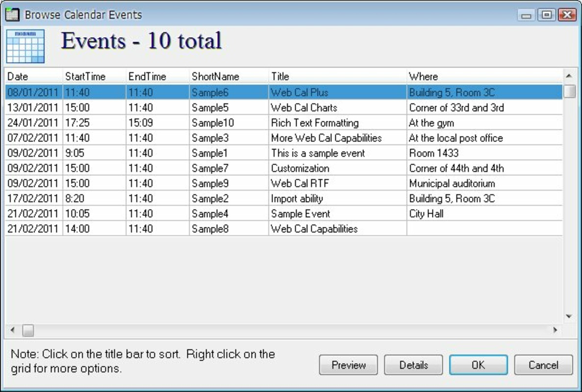Select date 08/01/2011 in highlighted row

34,92
